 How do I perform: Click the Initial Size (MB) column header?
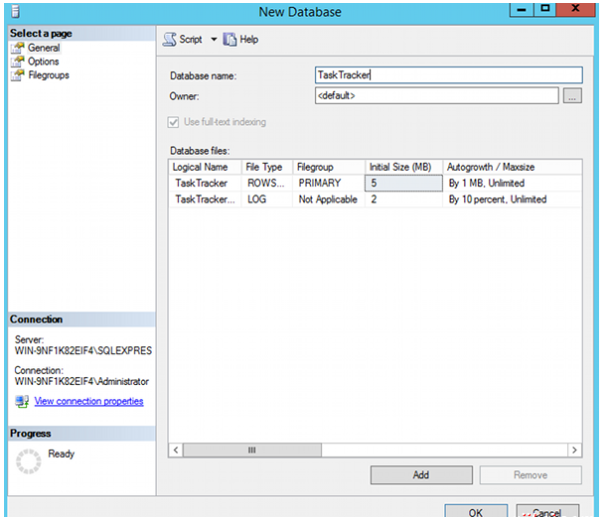(404, 167)
